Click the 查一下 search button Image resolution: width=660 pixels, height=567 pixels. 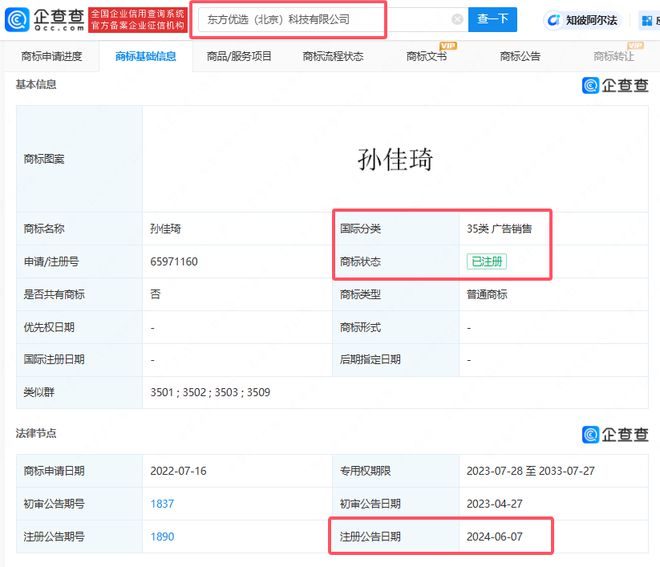click(x=492, y=19)
